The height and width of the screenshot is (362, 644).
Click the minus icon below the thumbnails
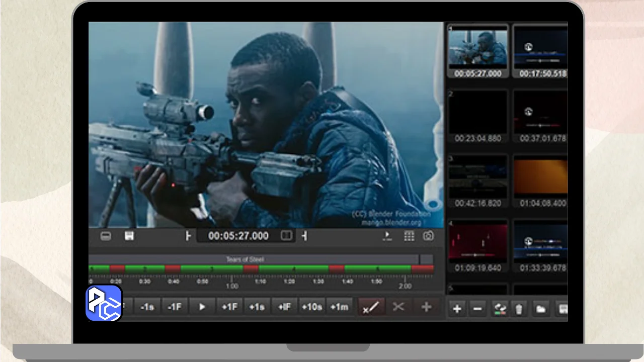477,308
